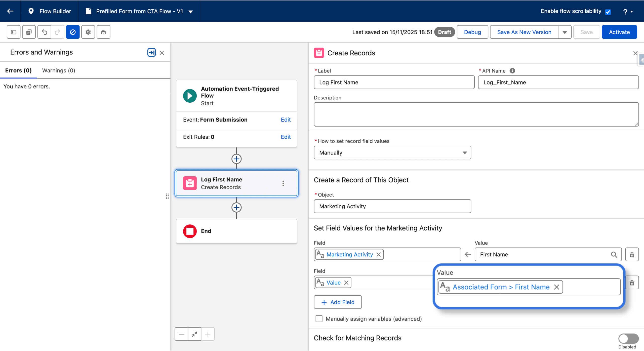
Task: Disable the Enable flow scrollability checkbox
Action: pos(608,12)
